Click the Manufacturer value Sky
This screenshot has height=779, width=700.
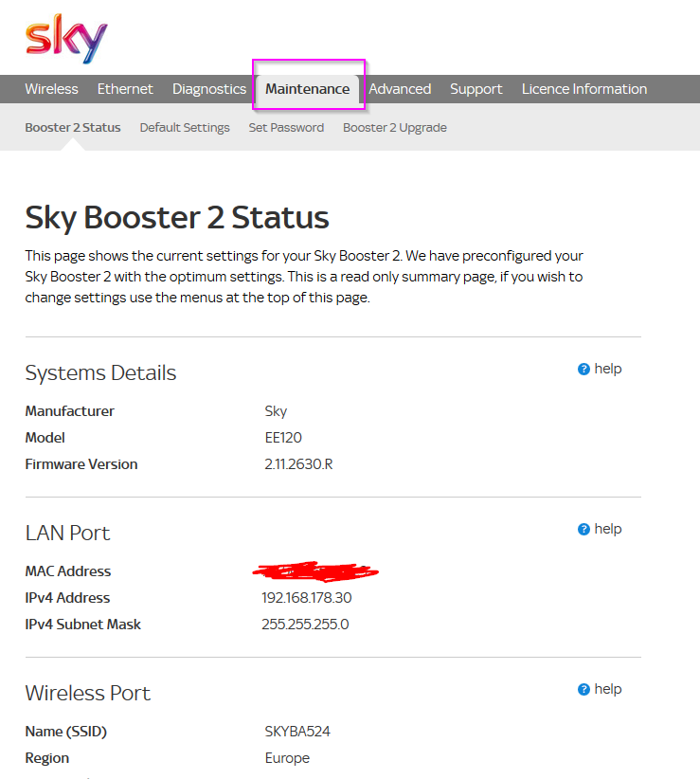coord(276,411)
